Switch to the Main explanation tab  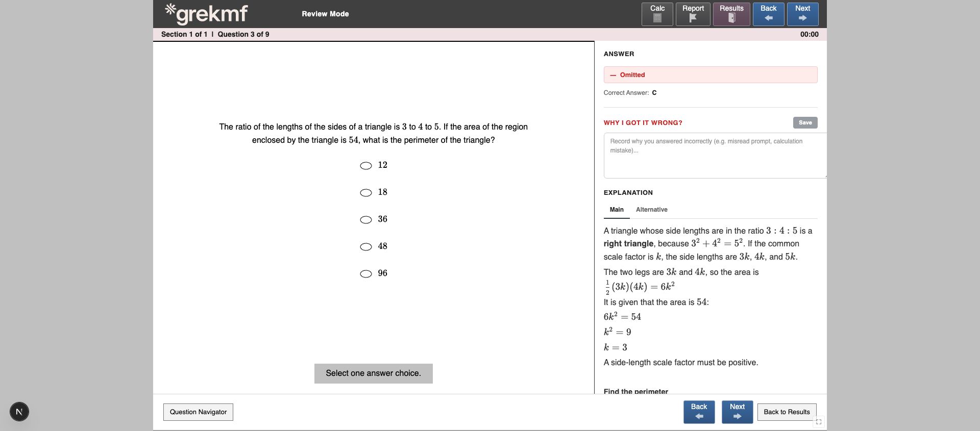click(x=617, y=210)
